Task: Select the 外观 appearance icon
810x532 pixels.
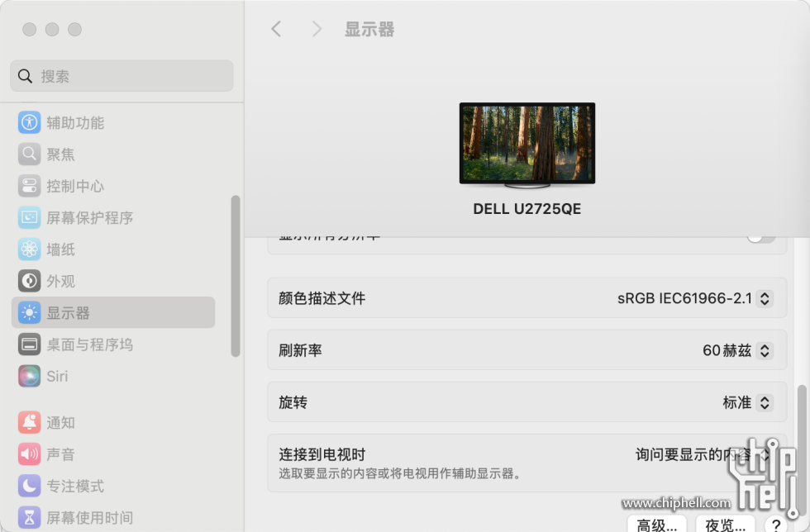Action: click(x=30, y=281)
